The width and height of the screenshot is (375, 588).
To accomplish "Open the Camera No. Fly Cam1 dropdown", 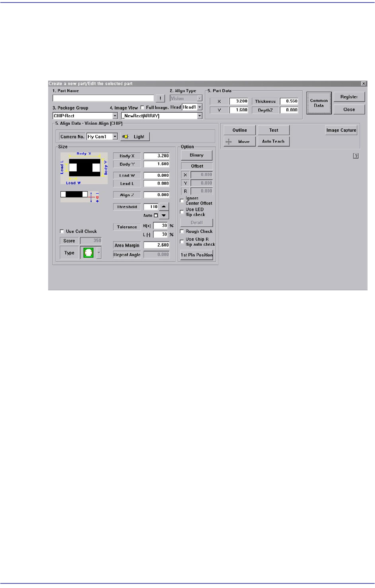I will (x=115, y=137).
